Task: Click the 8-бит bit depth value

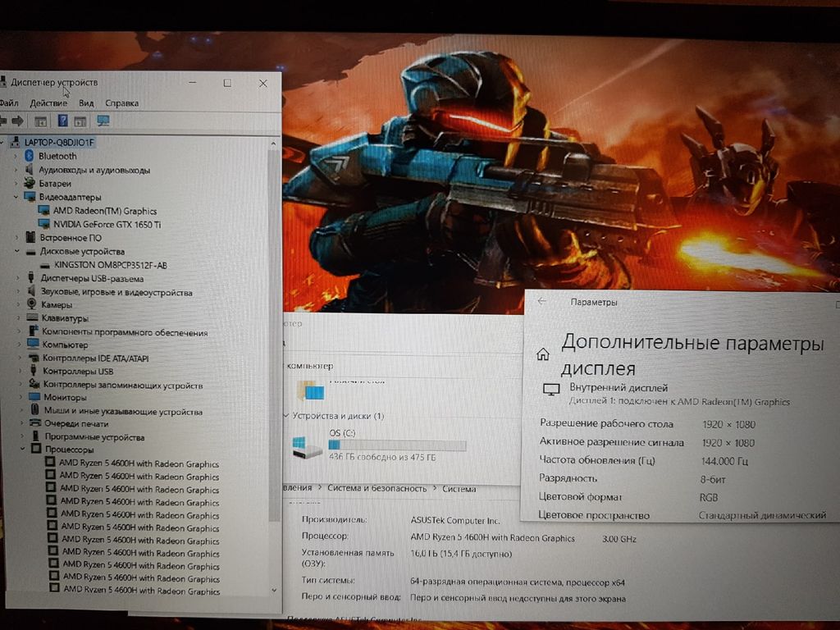Action: click(x=713, y=479)
